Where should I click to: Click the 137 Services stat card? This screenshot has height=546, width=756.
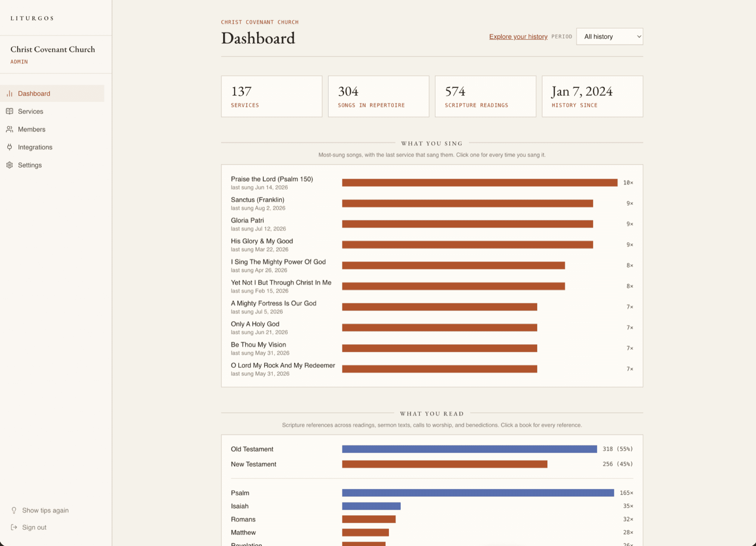[x=272, y=96]
